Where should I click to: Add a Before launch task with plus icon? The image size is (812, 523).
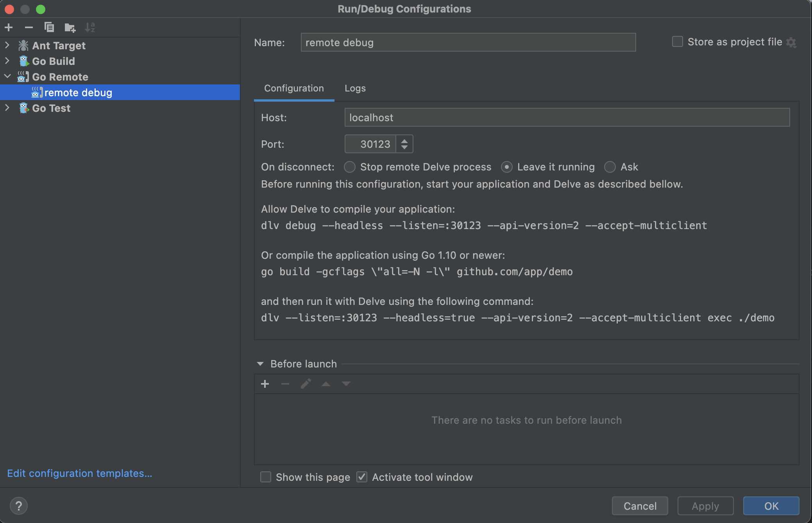(x=265, y=384)
